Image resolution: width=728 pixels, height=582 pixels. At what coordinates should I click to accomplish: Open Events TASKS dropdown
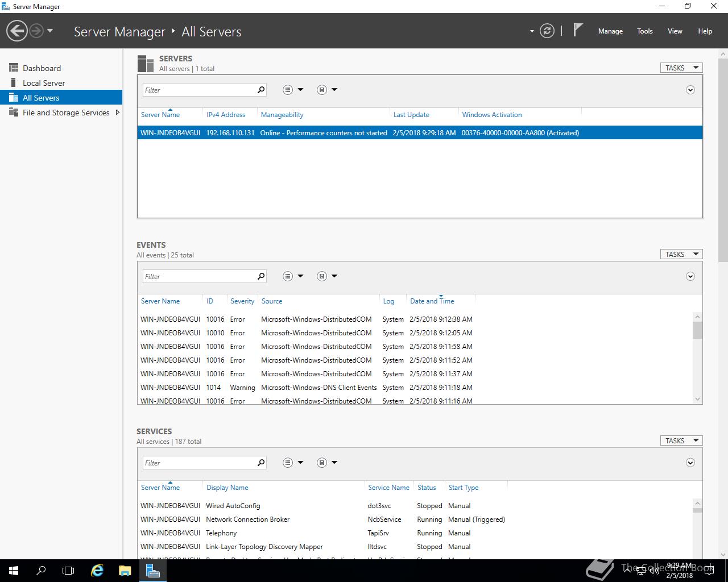681,254
